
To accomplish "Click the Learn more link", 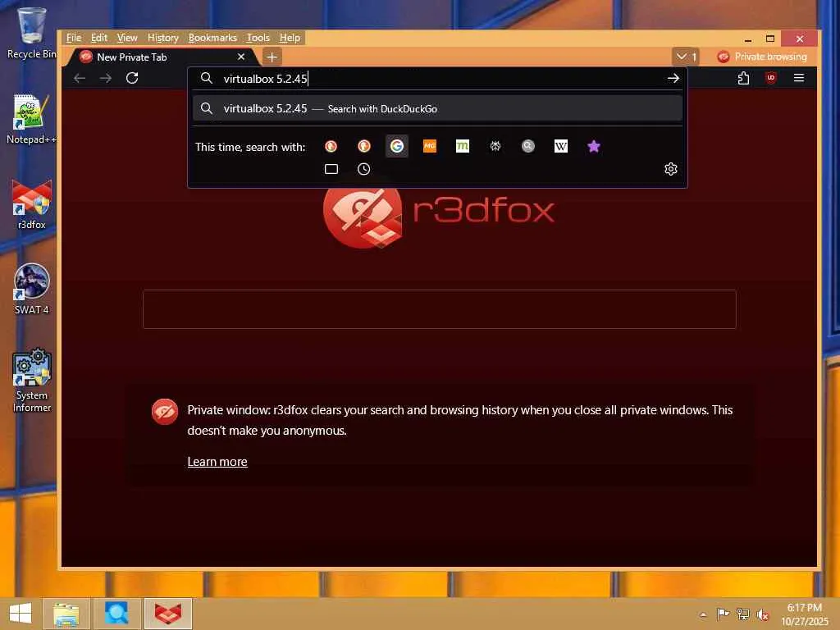I will [217, 462].
